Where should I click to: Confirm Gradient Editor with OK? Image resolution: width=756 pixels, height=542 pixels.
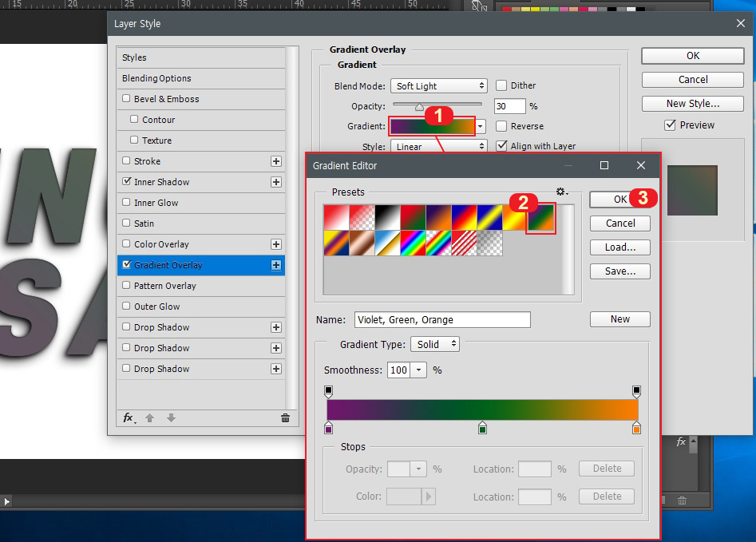[620, 200]
